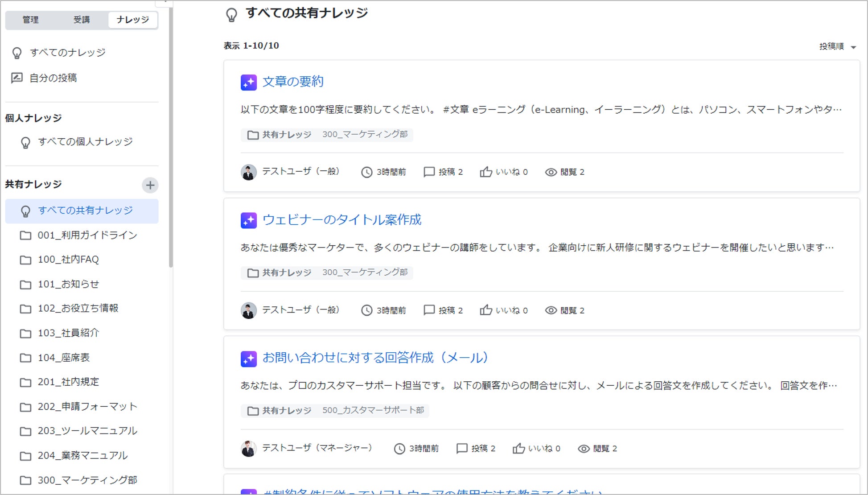The image size is (868, 495).
Task: Open the ウェビナーのタイトル案作成 link
Action: pos(341,220)
